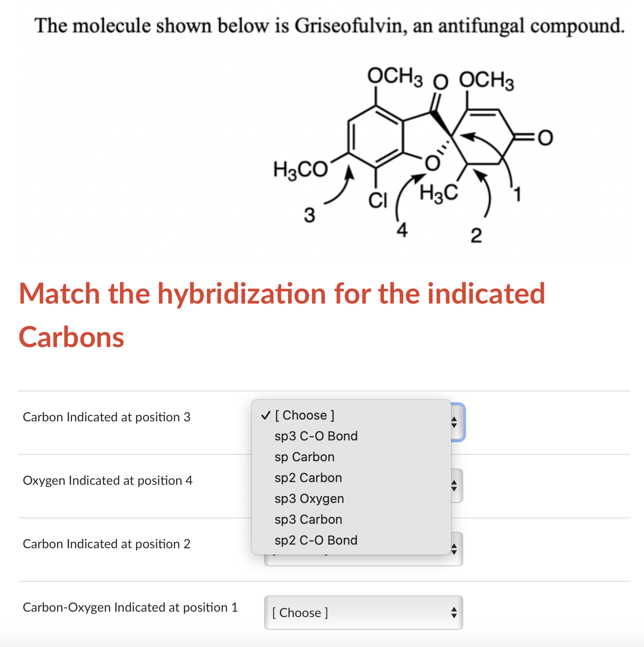This screenshot has height=647, width=644.
Task: Click the stepper arrows beside position 2 dropdown
Action: click(x=454, y=549)
